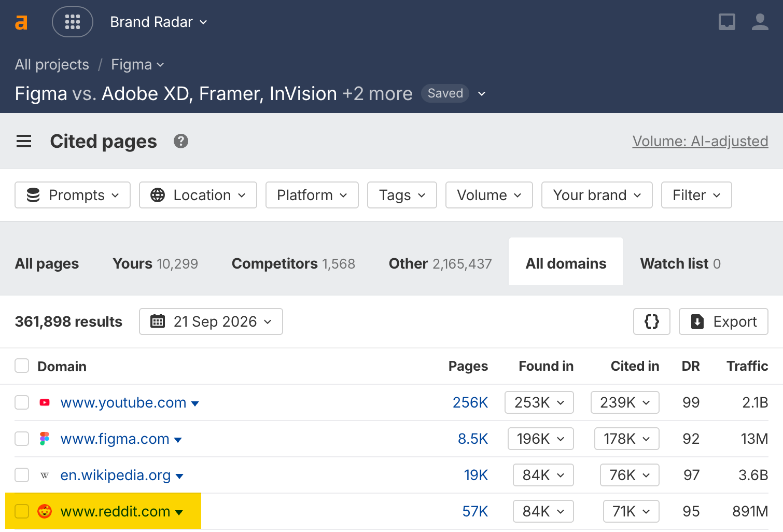
Task: Select all domains checkbox in header
Action: tap(22, 366)
